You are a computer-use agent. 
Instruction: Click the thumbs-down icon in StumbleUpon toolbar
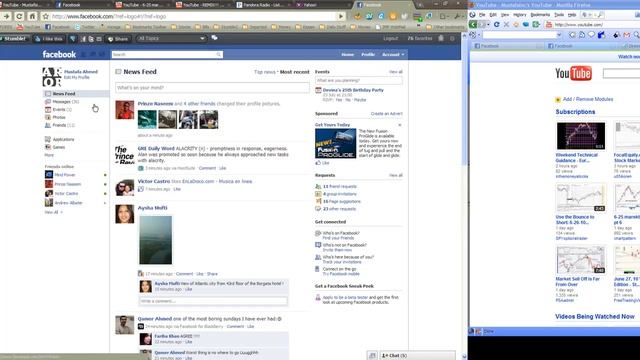[73, 39]
